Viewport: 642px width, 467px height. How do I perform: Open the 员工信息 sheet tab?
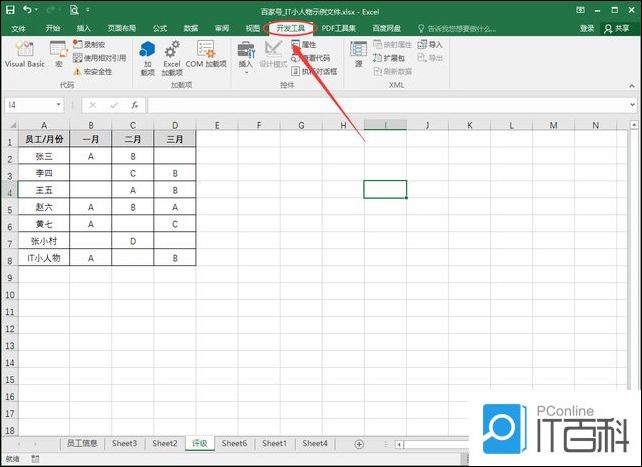(82, 443)
